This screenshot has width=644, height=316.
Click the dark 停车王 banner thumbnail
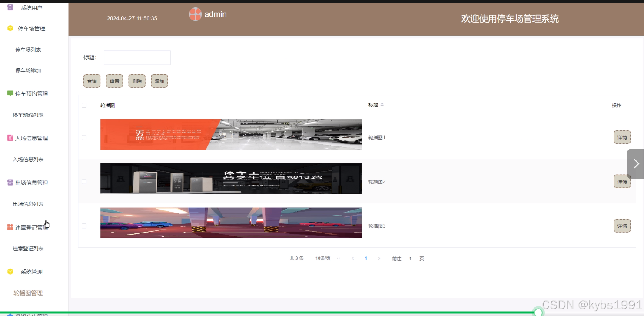coord(231,179)
